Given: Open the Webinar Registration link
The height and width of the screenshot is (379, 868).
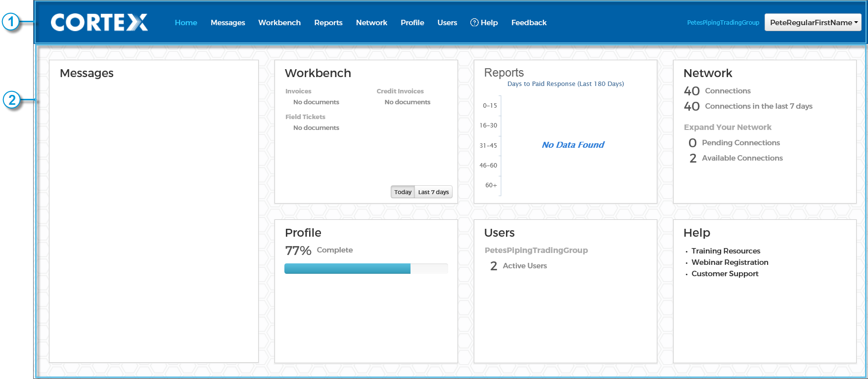Looking at the screenshot, I should (730, 262).
